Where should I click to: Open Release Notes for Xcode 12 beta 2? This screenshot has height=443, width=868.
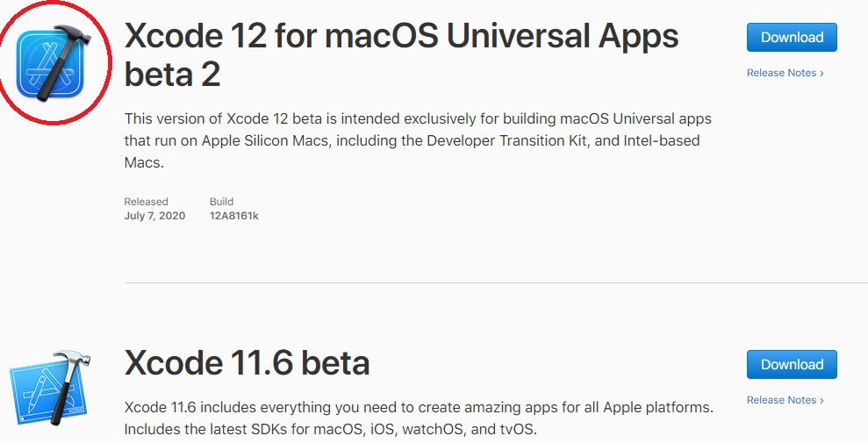pyautogui.click(x=781, y=73)
